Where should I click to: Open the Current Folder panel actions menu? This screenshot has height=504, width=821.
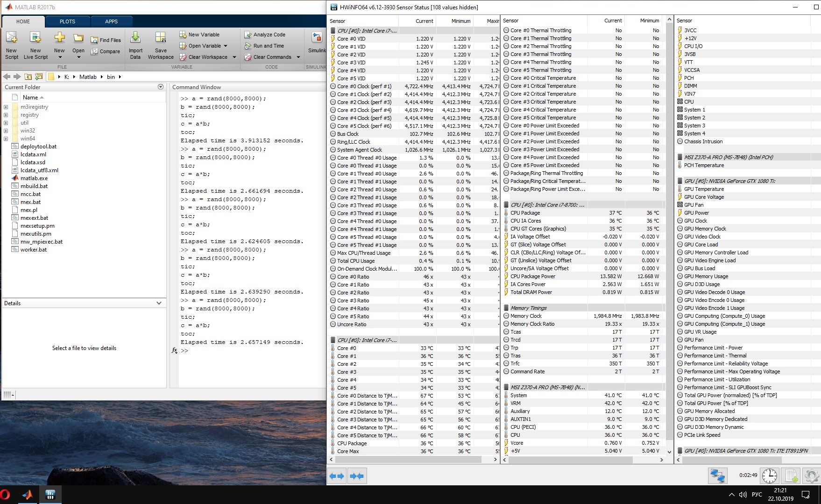[161, 87]
